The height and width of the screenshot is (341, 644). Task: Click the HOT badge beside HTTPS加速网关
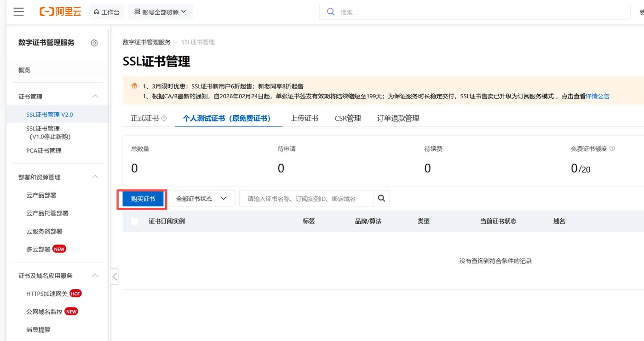[76, 294]
